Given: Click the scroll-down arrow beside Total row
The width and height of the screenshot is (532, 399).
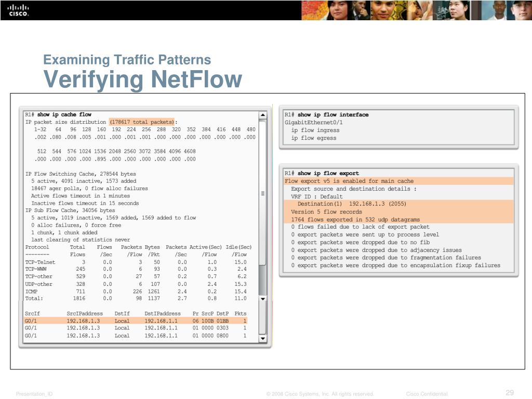Looking at the screenshot, I should 262,299.
